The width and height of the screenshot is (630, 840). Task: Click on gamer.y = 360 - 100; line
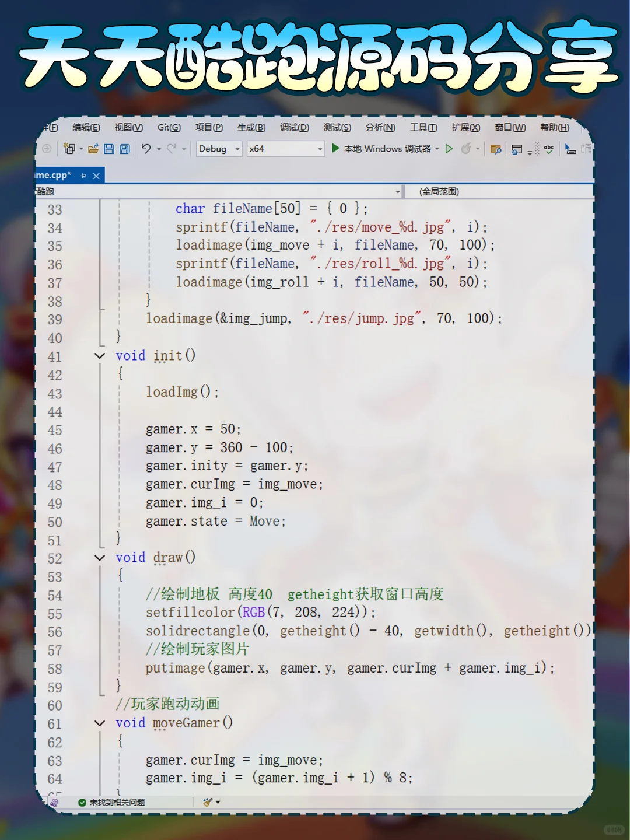(x=220, y=448)
